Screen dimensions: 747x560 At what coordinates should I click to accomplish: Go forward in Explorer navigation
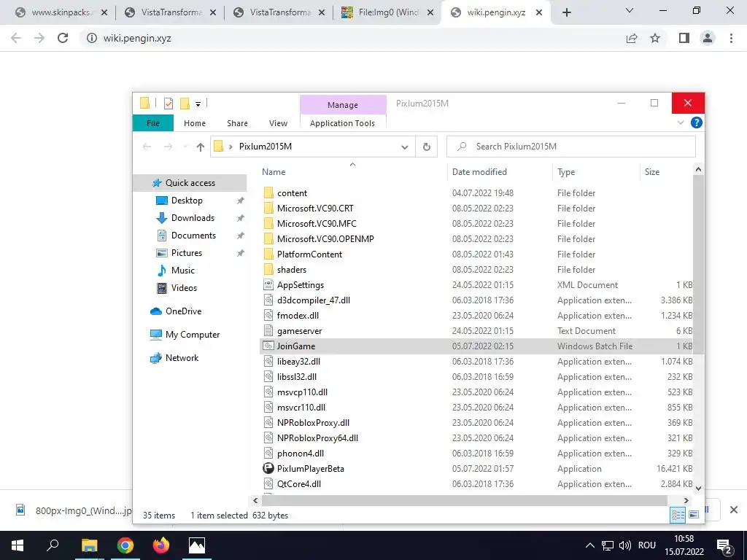(168, 147)
